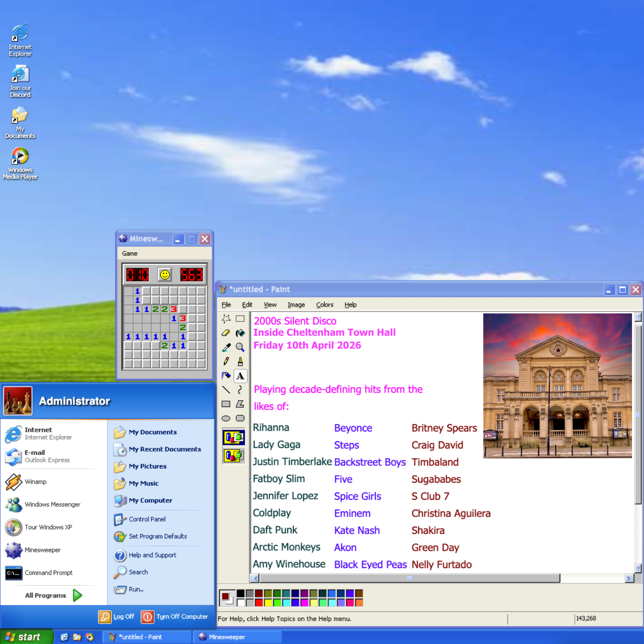Choose the Line tool in Paint
The image size is (644, 644).
click(x=226, y=390)
